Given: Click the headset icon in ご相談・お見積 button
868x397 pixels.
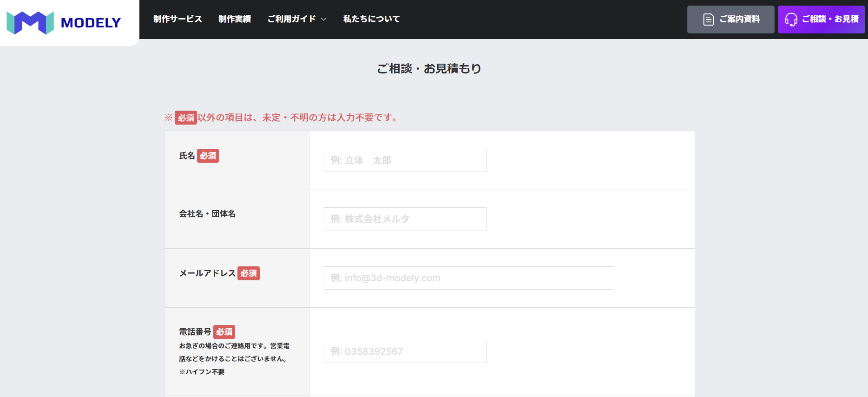Looking at the screenshot, I should [791, 20].
